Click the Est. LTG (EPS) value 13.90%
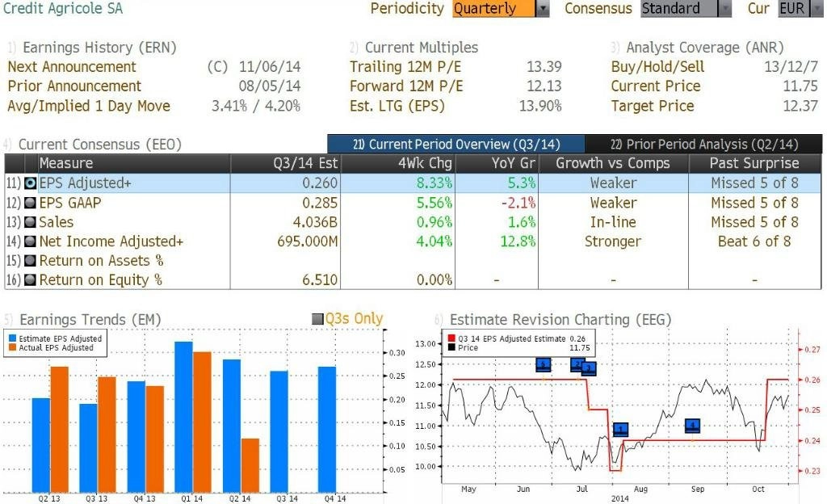 (540, 106)
